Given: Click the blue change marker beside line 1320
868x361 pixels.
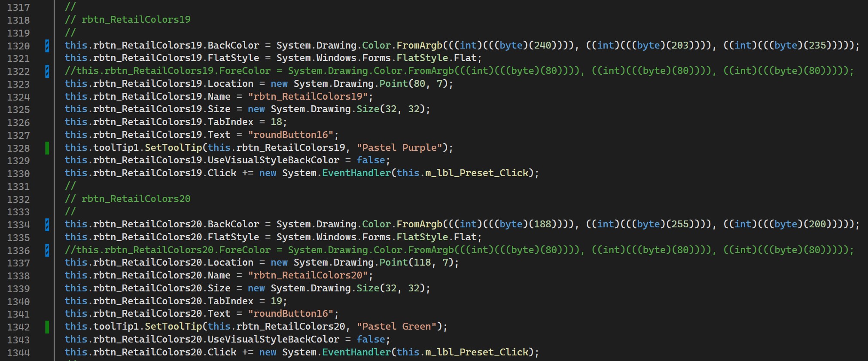Looking at the screenshot, I should [x=47, y=46].
